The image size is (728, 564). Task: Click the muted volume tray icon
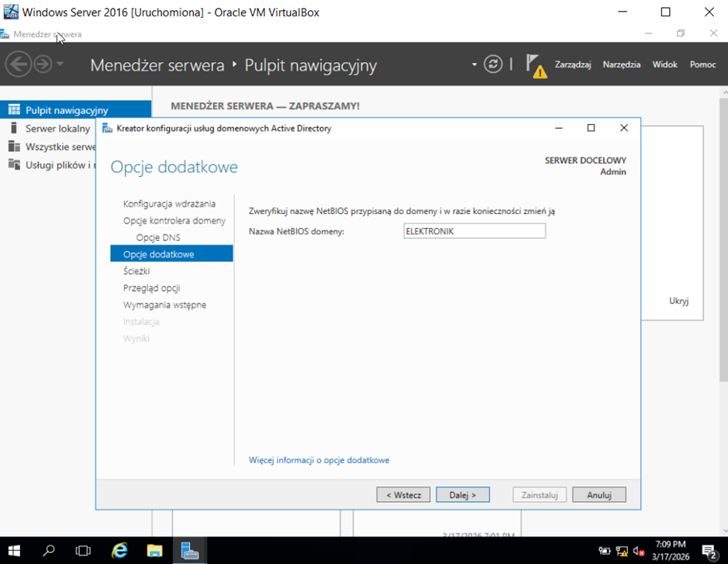click(x=639, y=552)
